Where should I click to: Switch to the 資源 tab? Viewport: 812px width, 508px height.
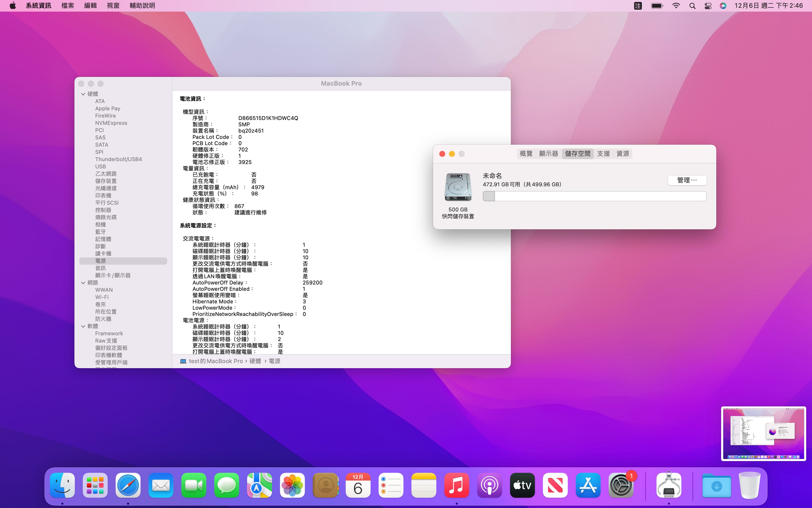[623, 154]
